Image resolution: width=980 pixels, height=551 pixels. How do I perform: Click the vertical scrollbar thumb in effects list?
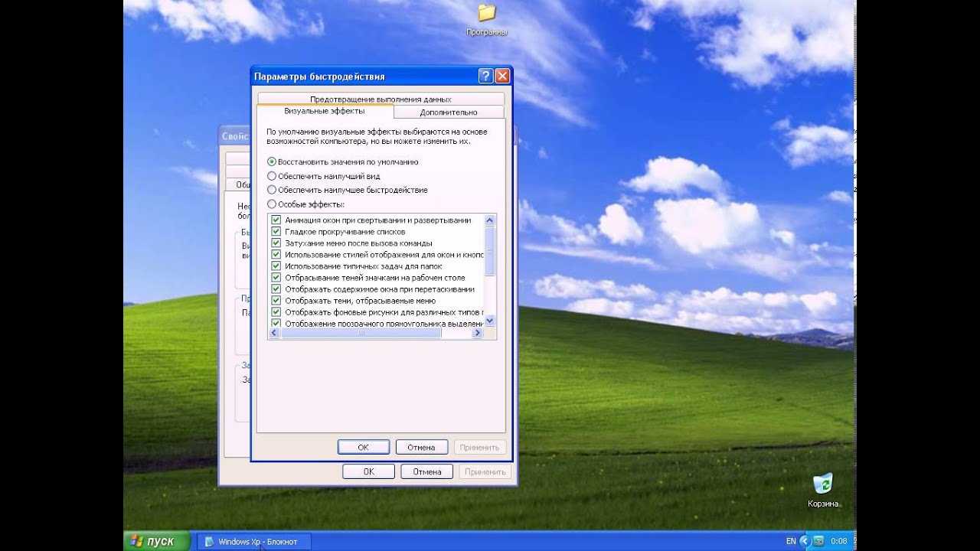coord(490,250)
